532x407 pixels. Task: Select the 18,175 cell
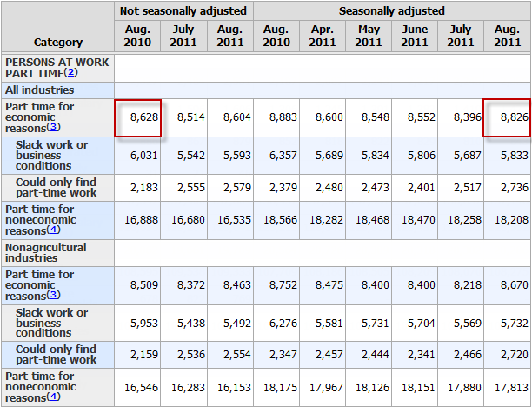(276, 387)
